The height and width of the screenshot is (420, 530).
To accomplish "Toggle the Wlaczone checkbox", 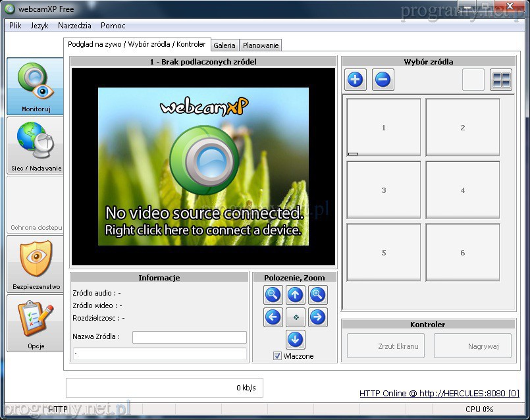I will pyautogui.click(x=278, y=356).
